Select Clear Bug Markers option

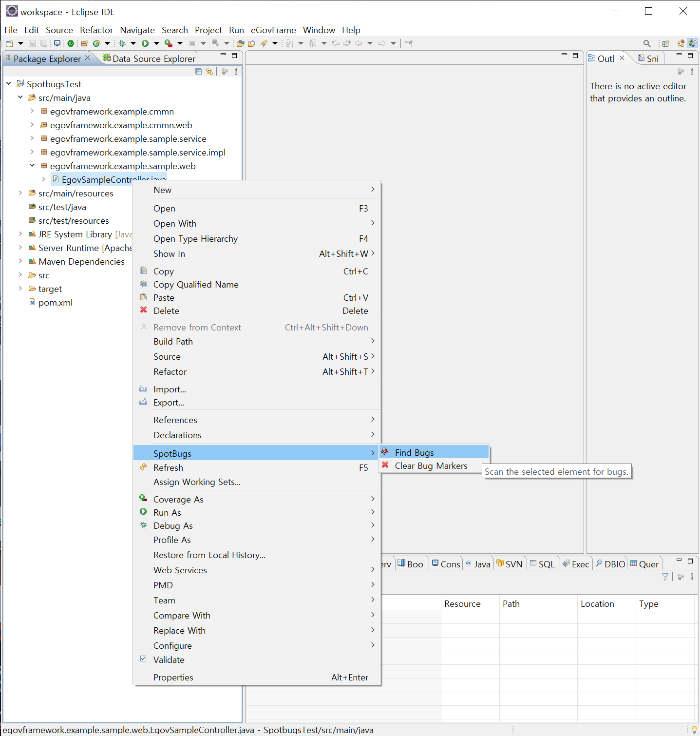point(431,466)
